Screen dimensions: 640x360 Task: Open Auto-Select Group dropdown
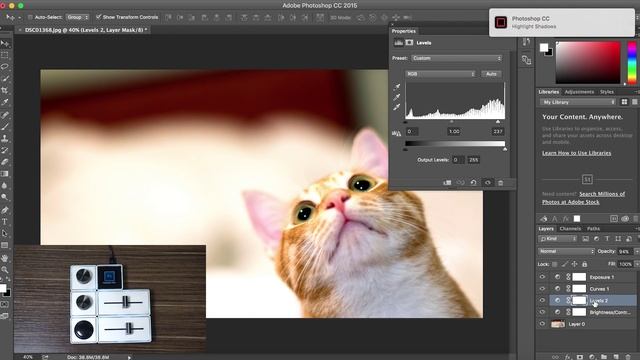(78, 17)
